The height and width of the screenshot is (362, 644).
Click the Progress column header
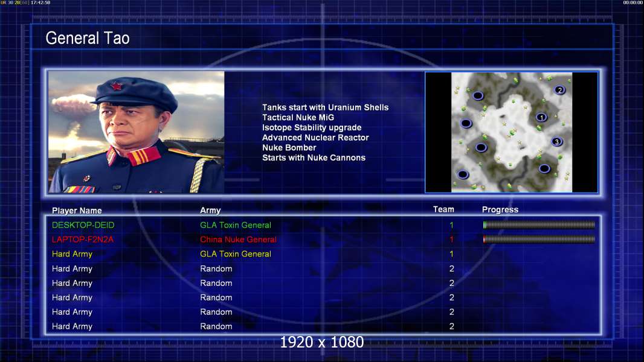tap(500, 209)
